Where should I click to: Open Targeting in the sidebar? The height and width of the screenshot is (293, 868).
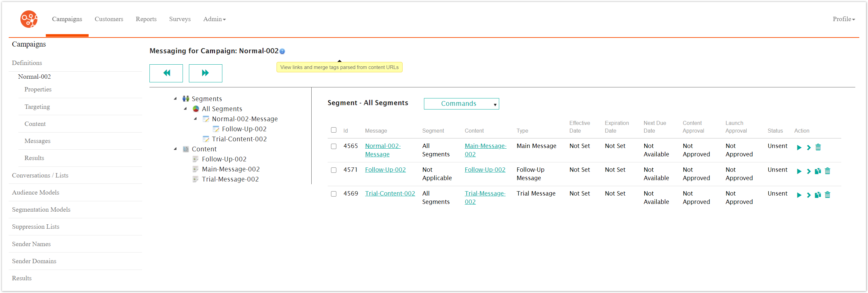pyautogui.click(x=37, y=107)
